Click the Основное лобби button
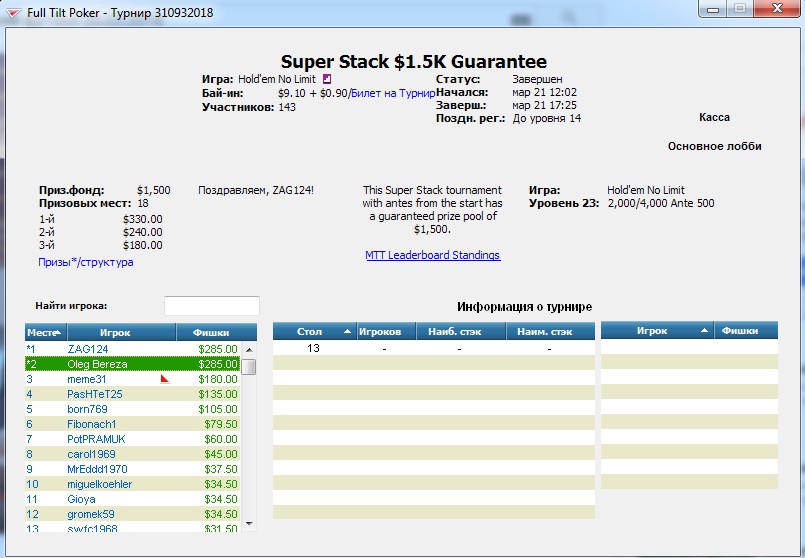Screen dimensions: 805x558 715,146
